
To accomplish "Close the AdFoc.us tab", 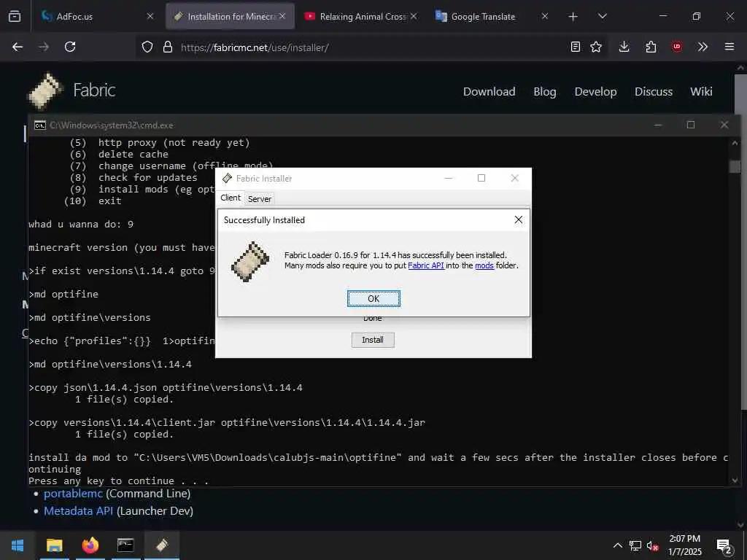I will (150, 16).
